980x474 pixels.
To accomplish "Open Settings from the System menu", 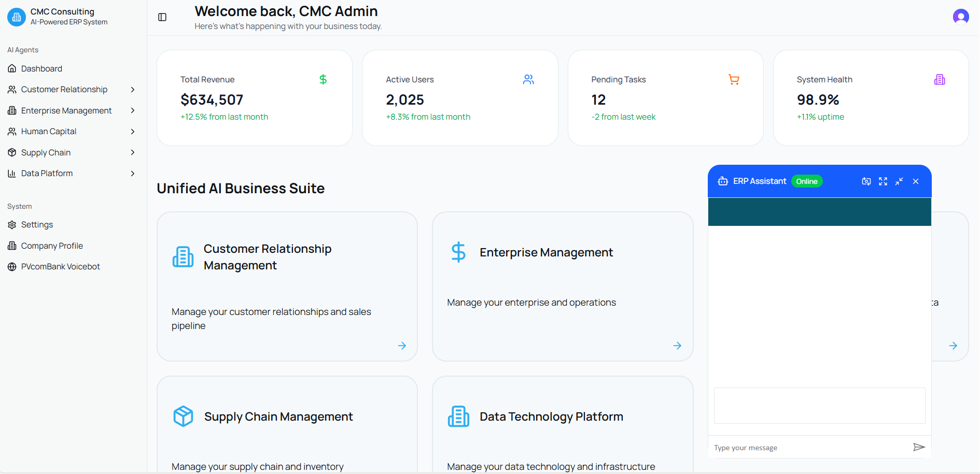I will pos(37,225).
